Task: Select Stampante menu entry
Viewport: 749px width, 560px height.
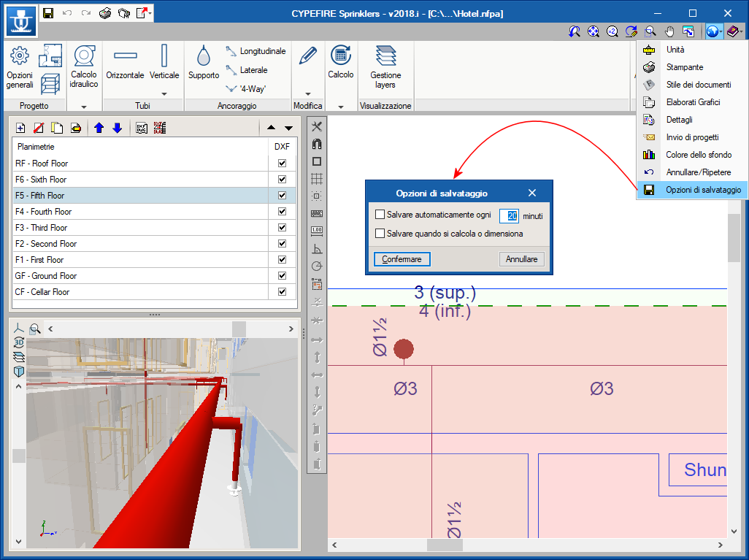Action: click(691, 67)
